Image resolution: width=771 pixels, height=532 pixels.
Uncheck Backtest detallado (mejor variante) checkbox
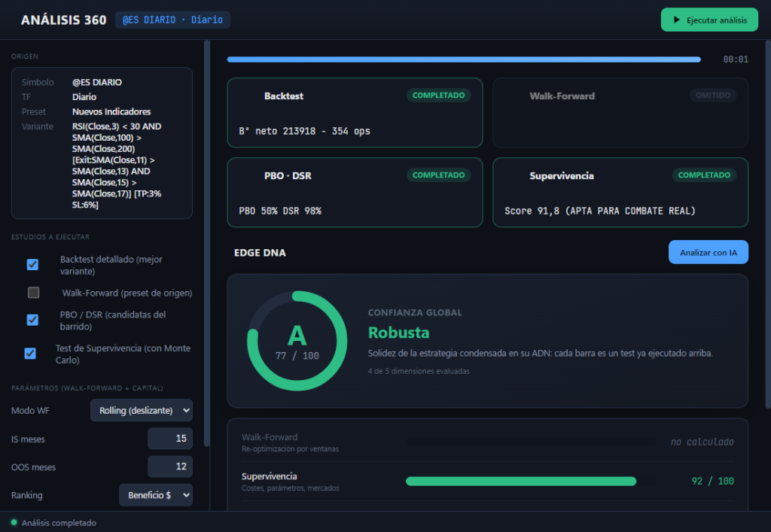[x=32, y=265]
